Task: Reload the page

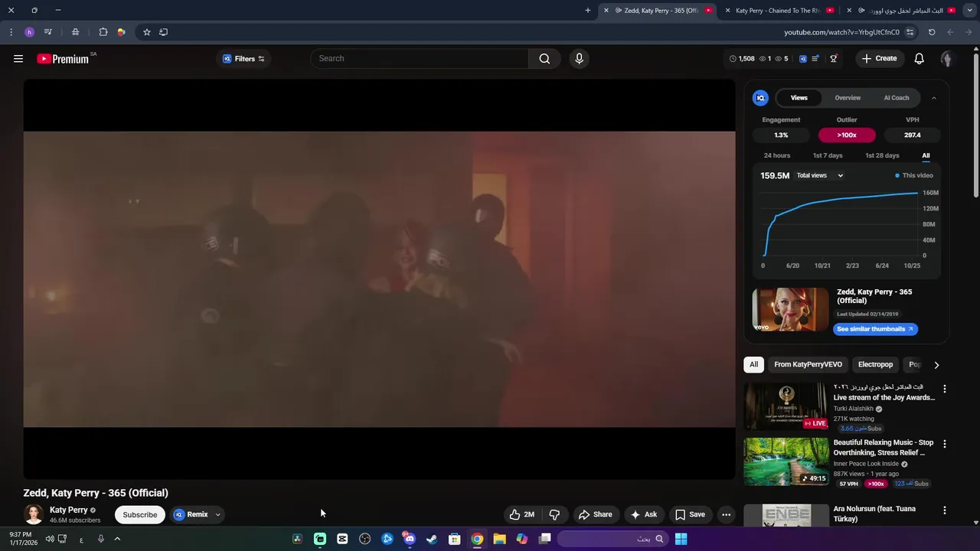Action: point(932,32)
